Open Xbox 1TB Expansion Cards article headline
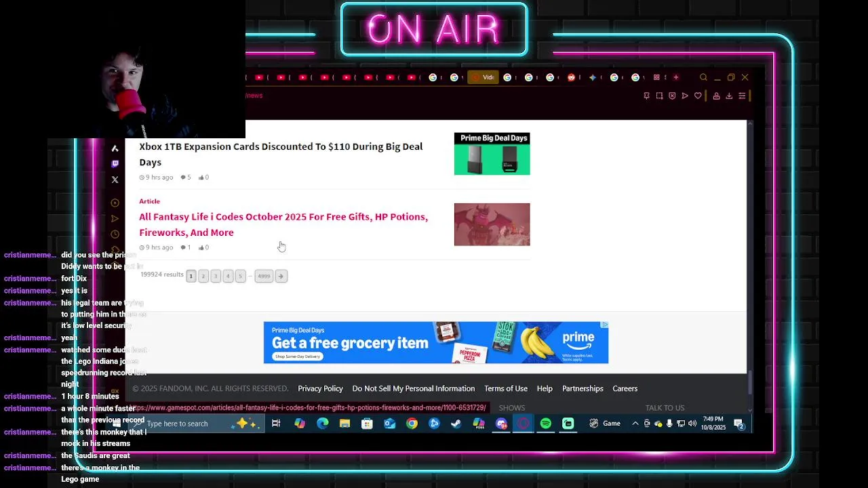 point(281,155)
